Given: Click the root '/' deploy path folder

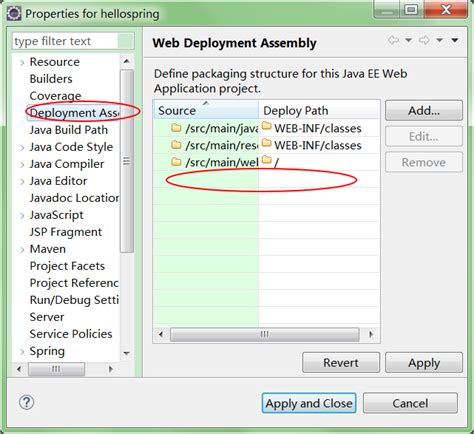Looking at the screenshot, I should (x=270, y=162).
